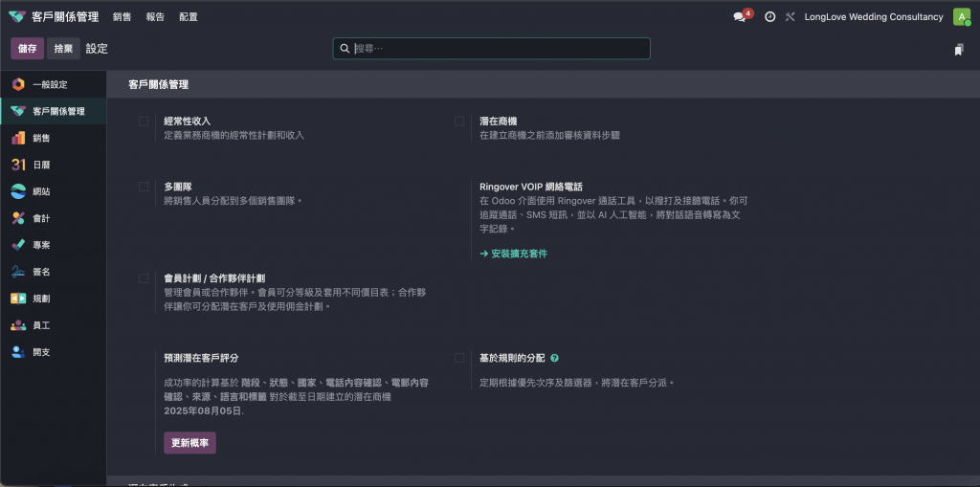980x487 pixels.
Task: Open the 配置 top menu
Action: point(189,17)
